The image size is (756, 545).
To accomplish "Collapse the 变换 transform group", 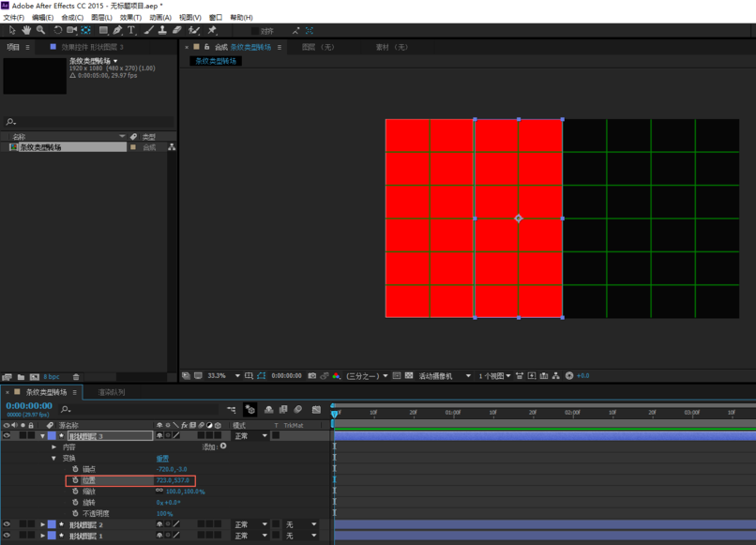I will click(53, 458).
